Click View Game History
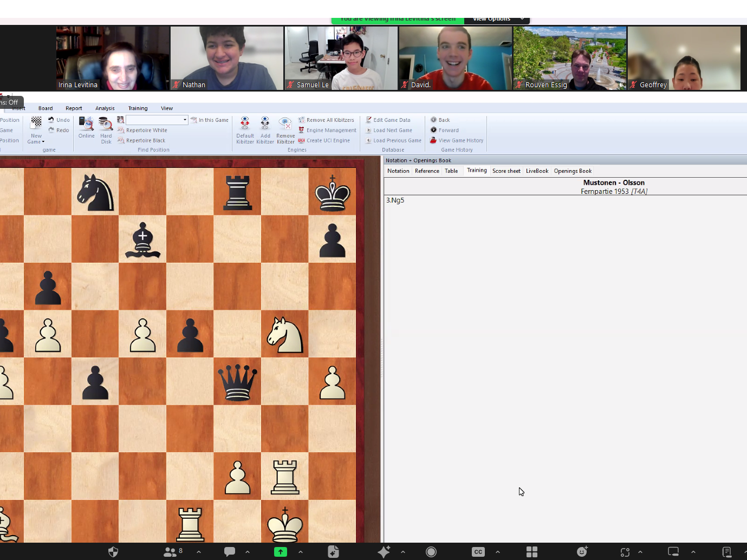 click(x=460, y=141)
